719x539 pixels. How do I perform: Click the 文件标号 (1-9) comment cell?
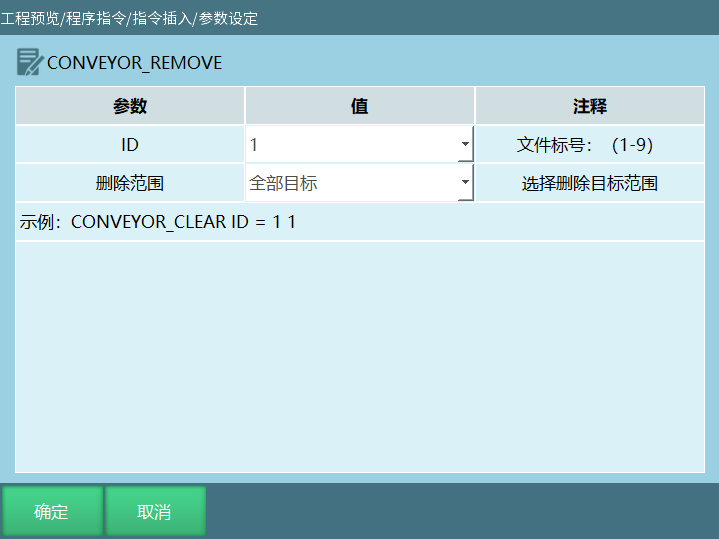pyautogui.click(x=589, y=145)
